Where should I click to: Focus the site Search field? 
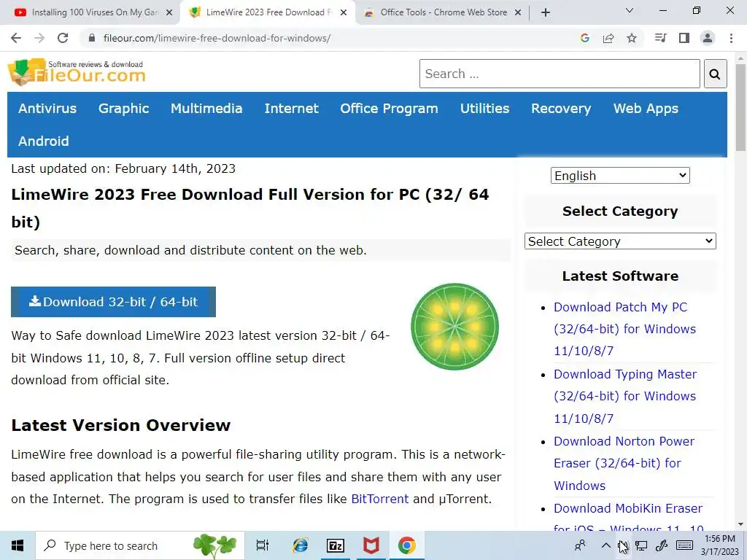(560, 74)
